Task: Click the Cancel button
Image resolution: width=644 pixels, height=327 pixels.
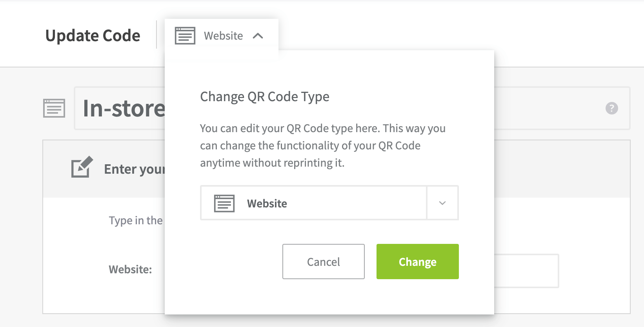Action: [x=323, y=262]
